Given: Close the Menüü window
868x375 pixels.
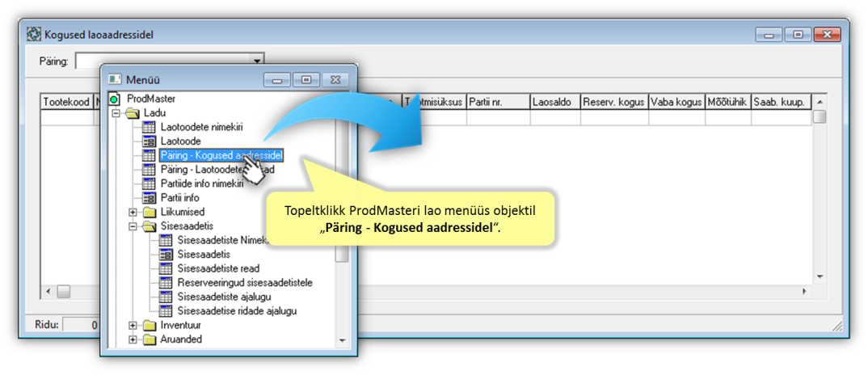Looking at the screenshot, I should click(x=335, y=80).
